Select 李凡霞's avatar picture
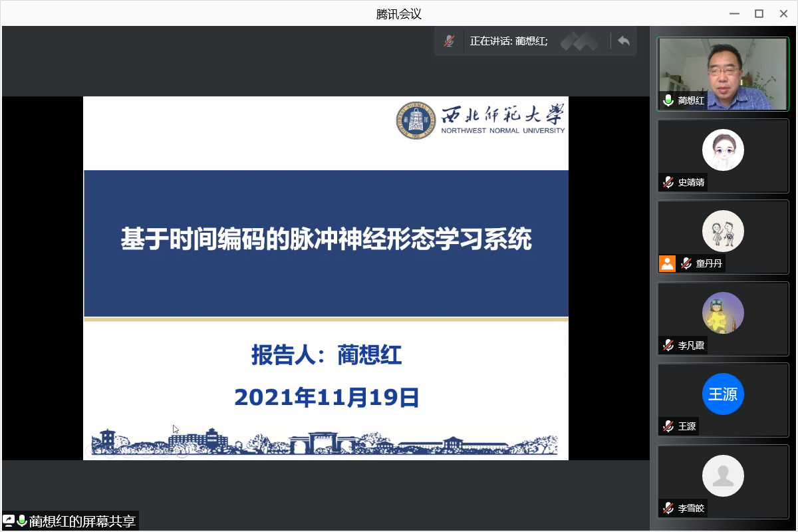 click(x=723, y=313)
